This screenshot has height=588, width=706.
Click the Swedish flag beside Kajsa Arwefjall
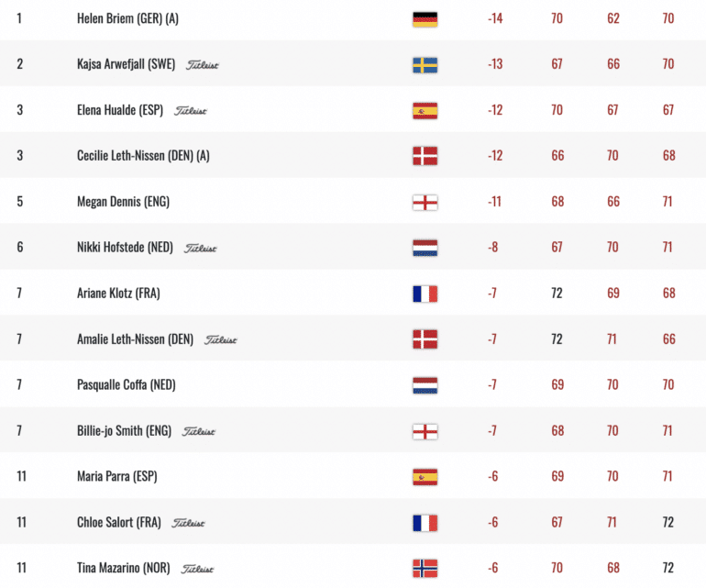pos(425,65)
